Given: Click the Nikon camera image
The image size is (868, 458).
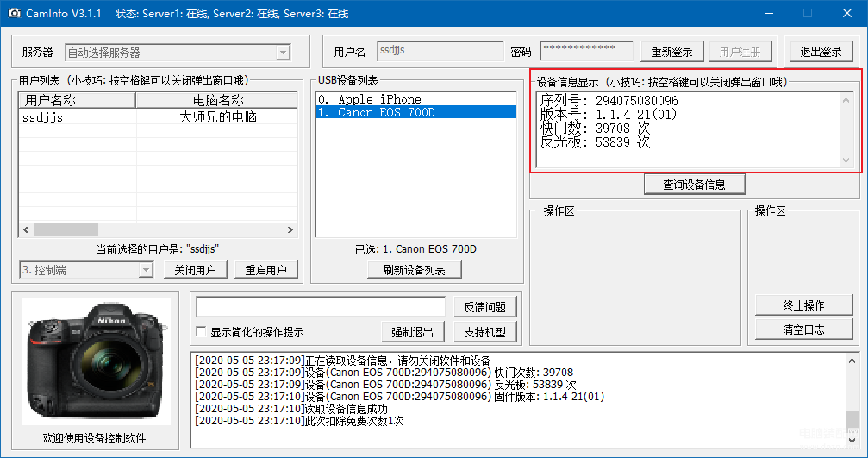Looking at the screenshot, I should [97, 361].
